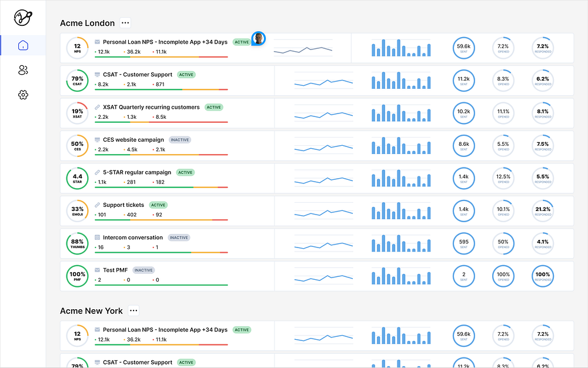
Task: Click the 100% PMF score gauge
Action: pyautogui.click(x=77, y=276)
